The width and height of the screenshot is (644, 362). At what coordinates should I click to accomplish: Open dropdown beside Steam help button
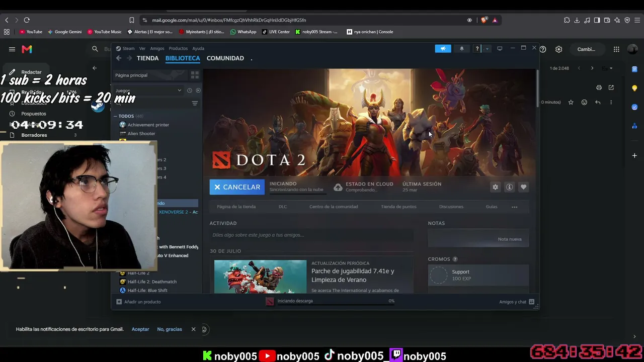tap(487, 49)
